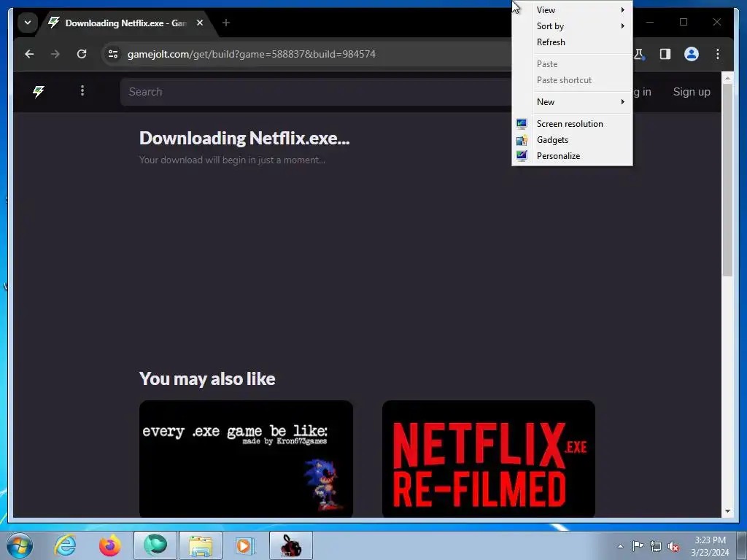This screenshot has height=560, width=747.
Task: Open Netflix.exe Re-Filmed game thumbnail
Action: coord(488,459)
